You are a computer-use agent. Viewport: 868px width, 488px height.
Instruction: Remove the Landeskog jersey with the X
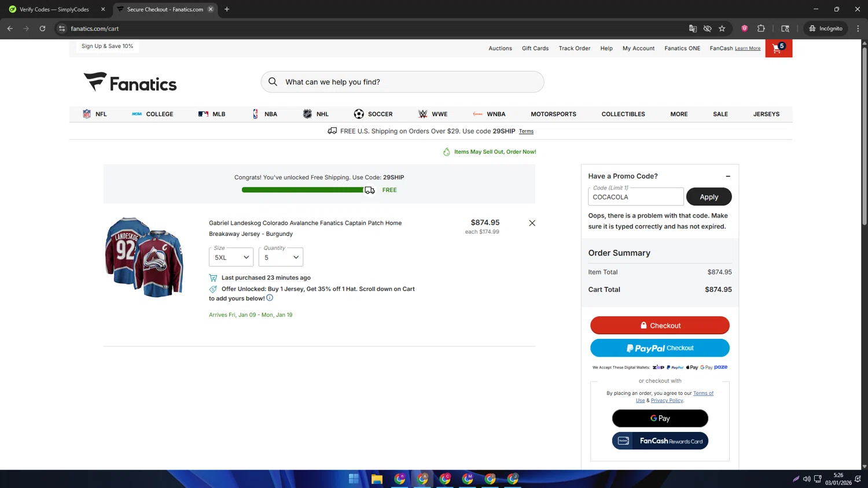point(532,223)
